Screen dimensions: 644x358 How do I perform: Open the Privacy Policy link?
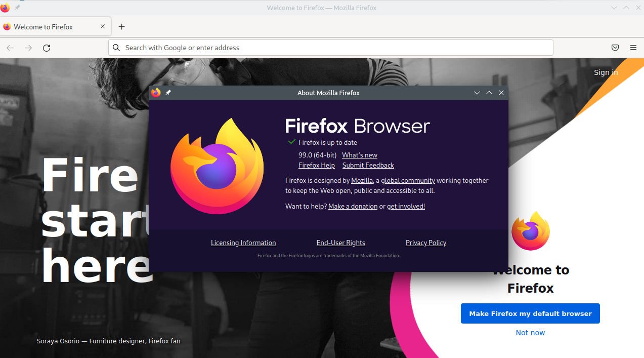tap(426, 243)
